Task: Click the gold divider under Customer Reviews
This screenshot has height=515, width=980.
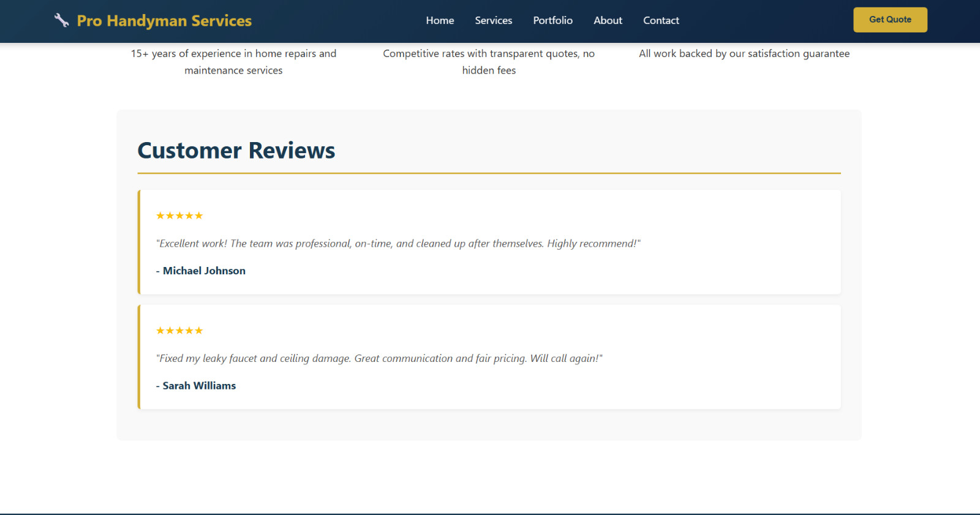Action: [489, 173]
